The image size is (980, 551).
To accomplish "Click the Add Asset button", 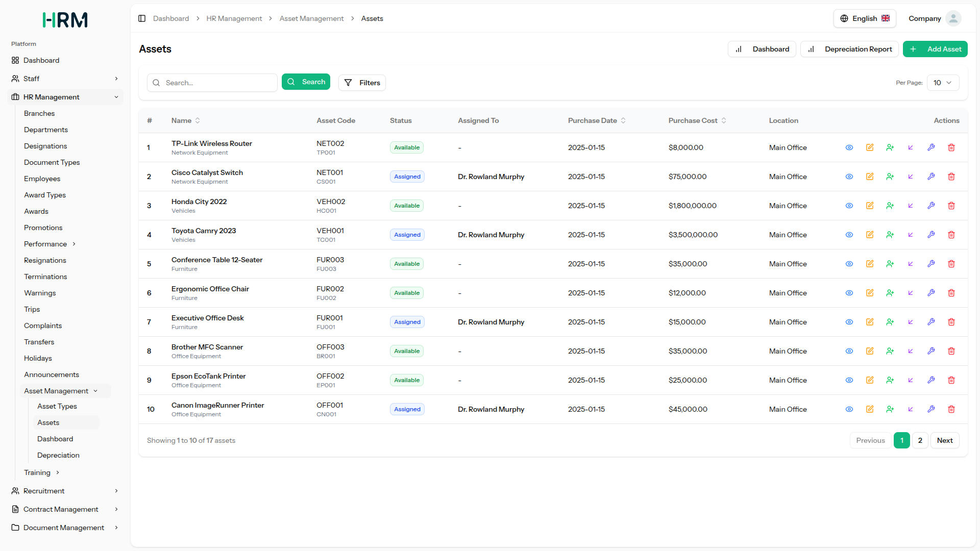I will (935, 49).
